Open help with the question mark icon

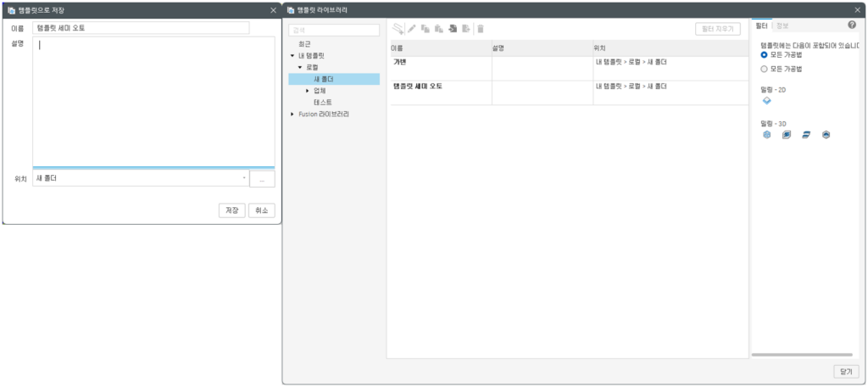pyautogui.click(x=852, y=25)
